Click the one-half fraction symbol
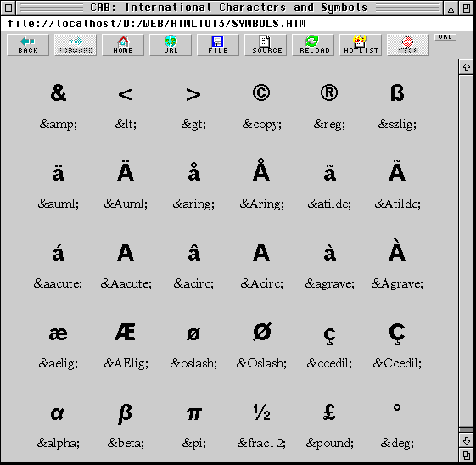476x465 pixels. tap(261, 412)
